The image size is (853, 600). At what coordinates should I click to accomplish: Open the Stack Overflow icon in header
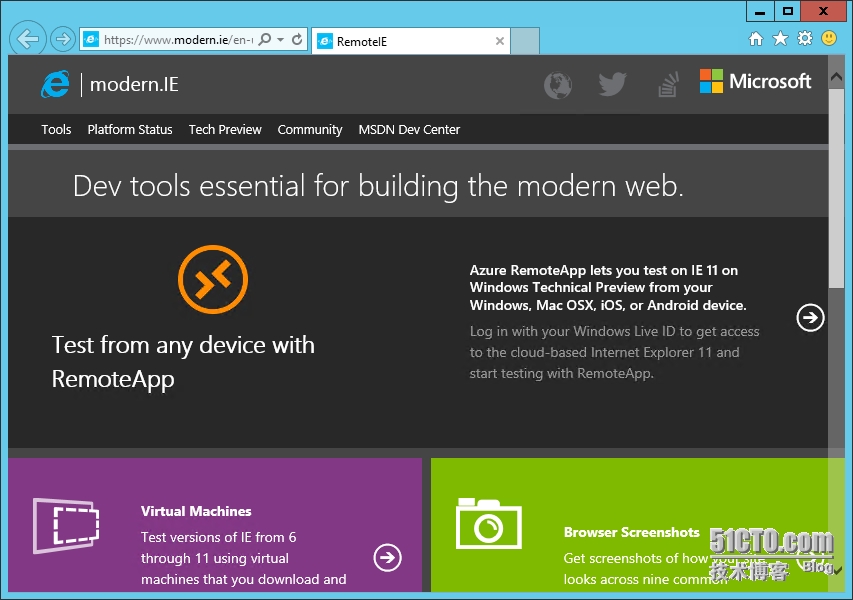coord(669,84)
